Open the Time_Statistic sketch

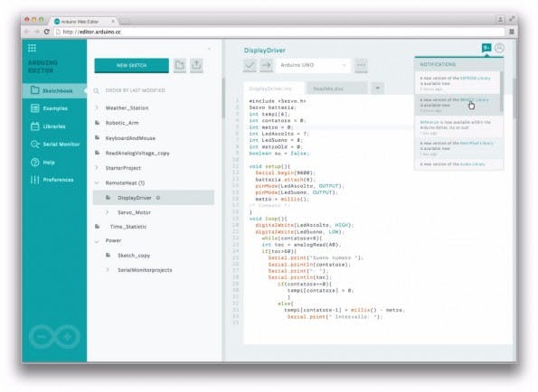point(128,227)
